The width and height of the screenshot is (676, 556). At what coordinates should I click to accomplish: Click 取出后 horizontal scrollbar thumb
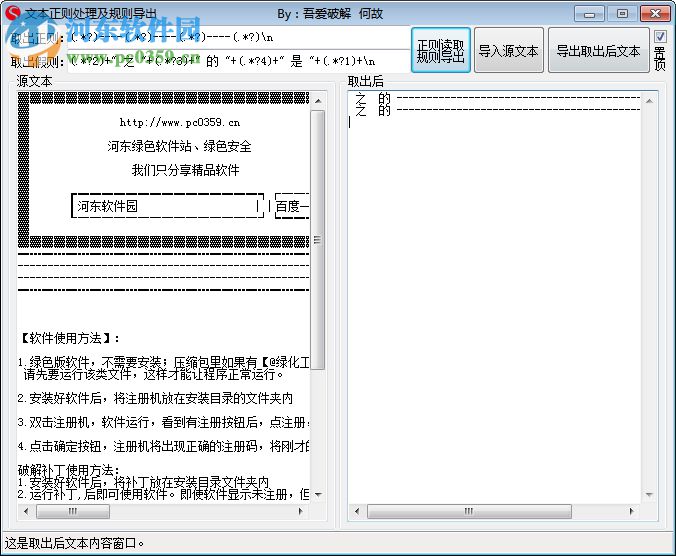point(469,512)
